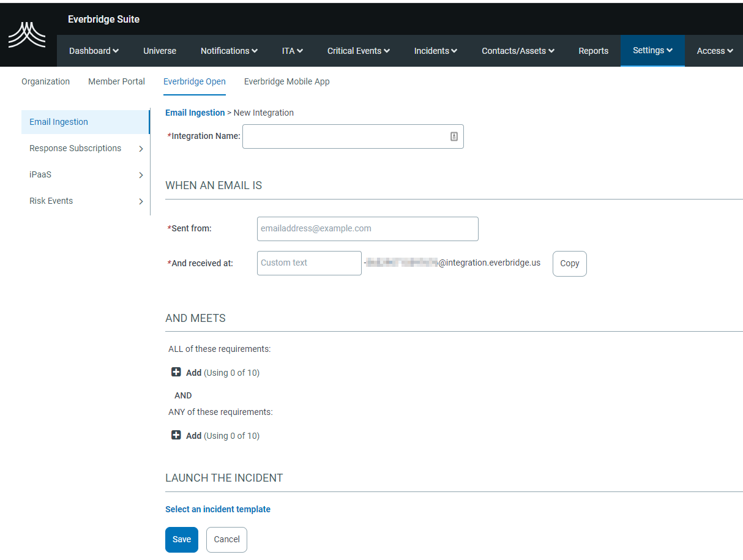This screenshot has width=743, height=560.
Task: Switch to the Member Portal tab
Action: pos(116,81)
